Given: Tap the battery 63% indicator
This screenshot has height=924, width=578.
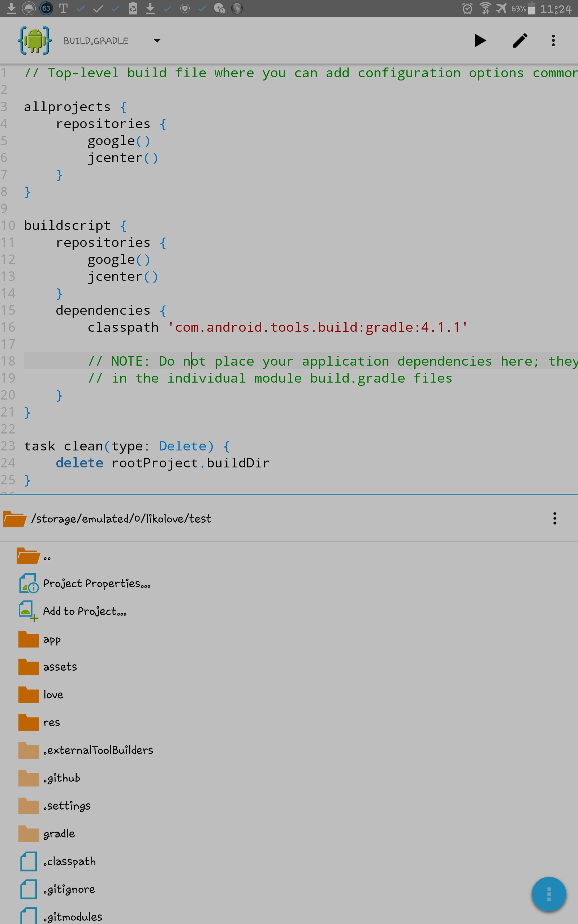Looking at the screenshot, I should pyautogui.click(x=523, y=8).
